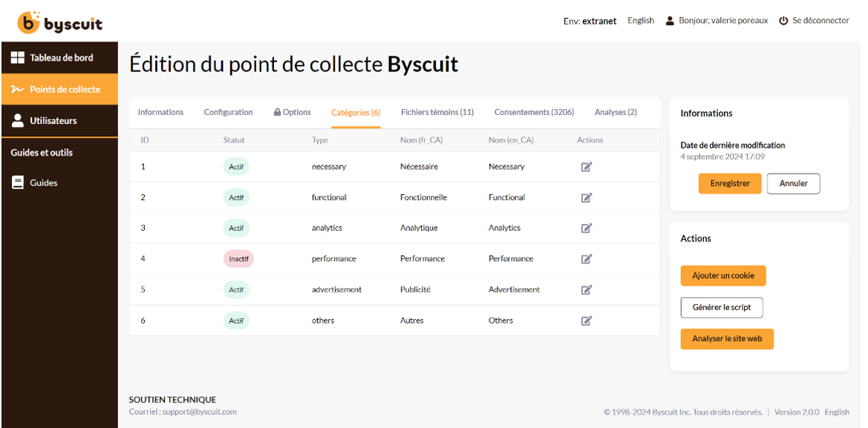Click Bonjour, valerie poreaux user name
Screen dimensions: 868x428
pyautogui.click(x=723, y=21)
